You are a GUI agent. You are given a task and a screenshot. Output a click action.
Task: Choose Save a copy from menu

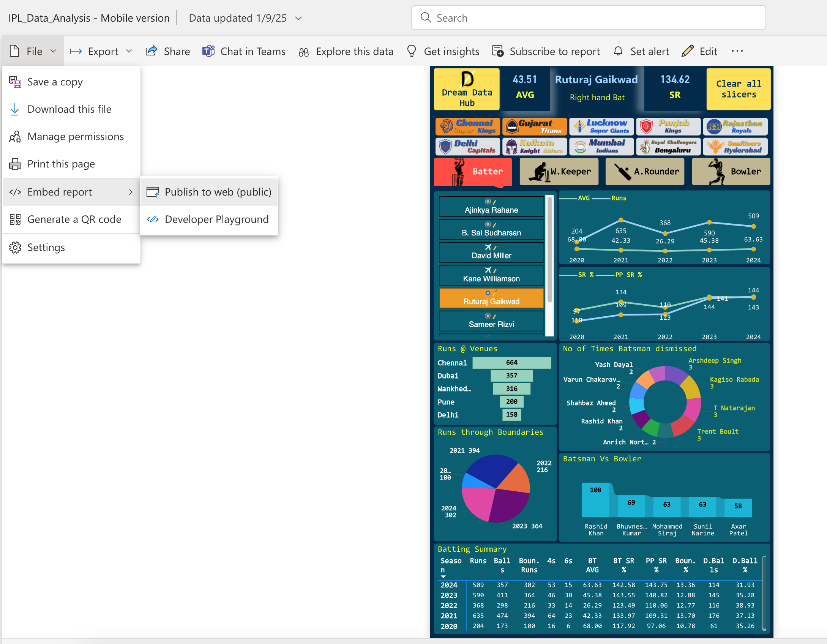[71, 82]
